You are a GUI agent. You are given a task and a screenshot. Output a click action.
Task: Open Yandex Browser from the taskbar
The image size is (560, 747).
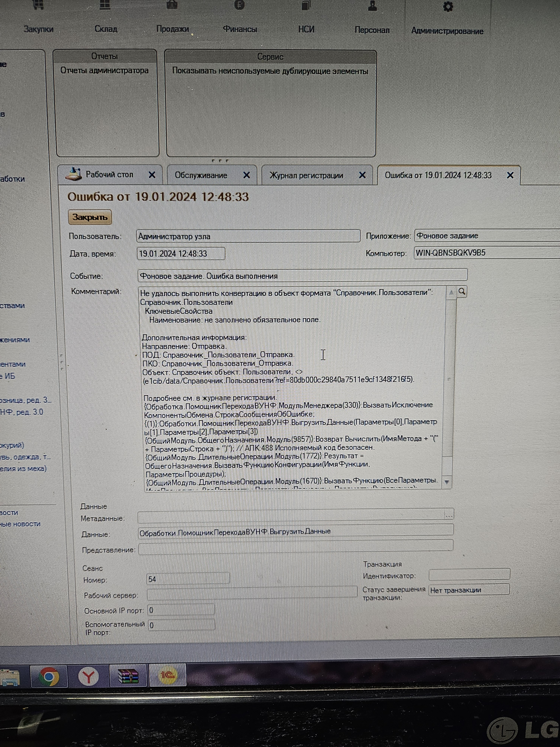pyautogui.click(x=88, y=676)
